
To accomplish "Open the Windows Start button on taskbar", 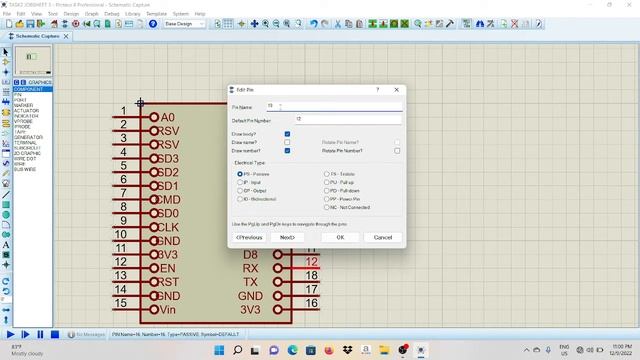I will point(219,350).
